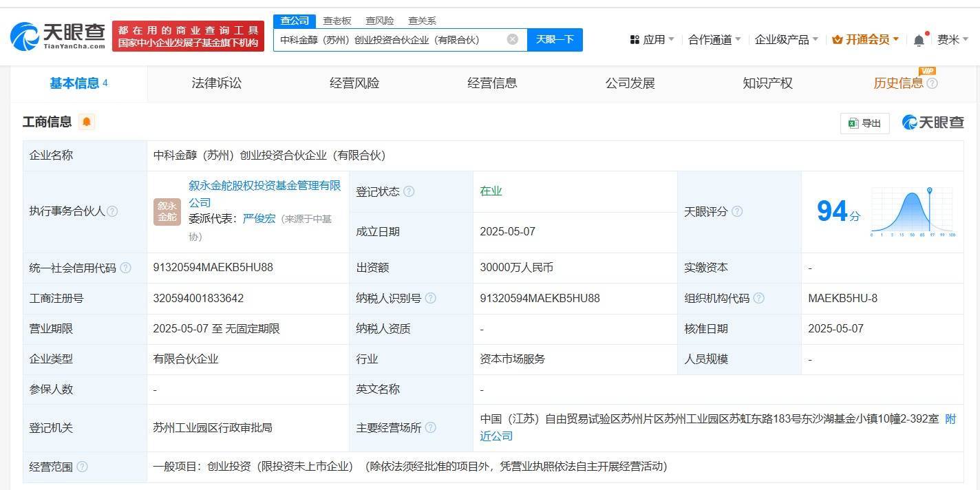Open the 公司发展 tab
This screenshot has height=490, width=980.
coord(630,83)
